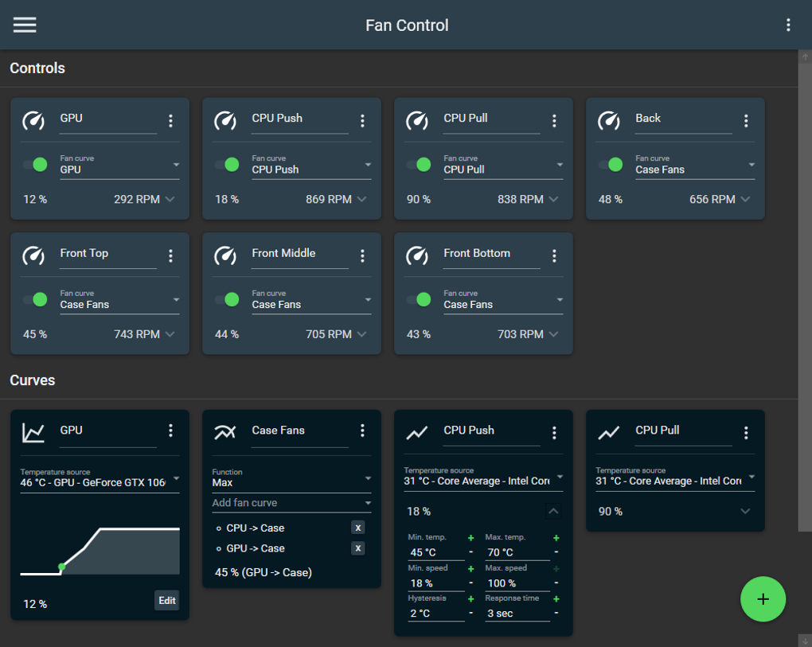This screenshot has height=647, width=812.
Task: Disable the CPU Pull control switch
Action: pos(418,165)
